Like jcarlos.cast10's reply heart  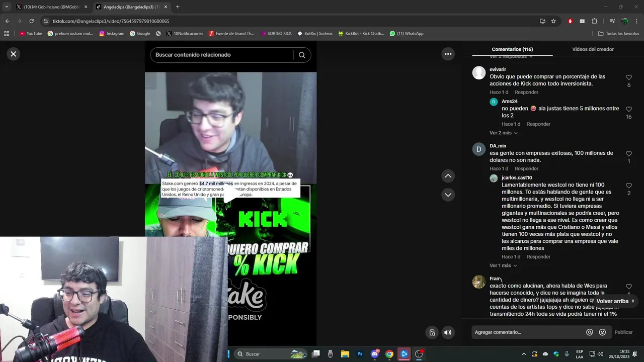[629, 186]
